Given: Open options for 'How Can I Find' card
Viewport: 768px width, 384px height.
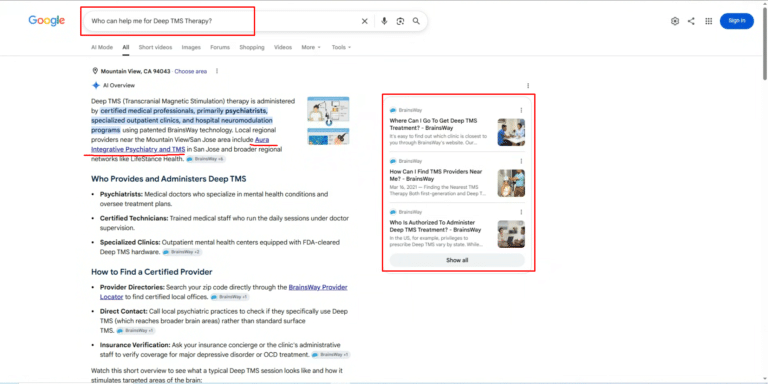Looking at the screenshot, I should point(521,161).
